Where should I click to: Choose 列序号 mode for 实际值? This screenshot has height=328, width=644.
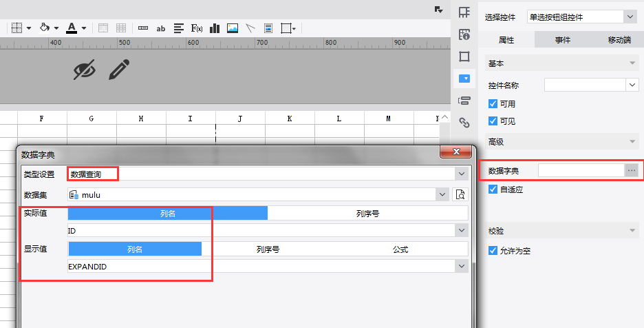[x=367, y=213]
